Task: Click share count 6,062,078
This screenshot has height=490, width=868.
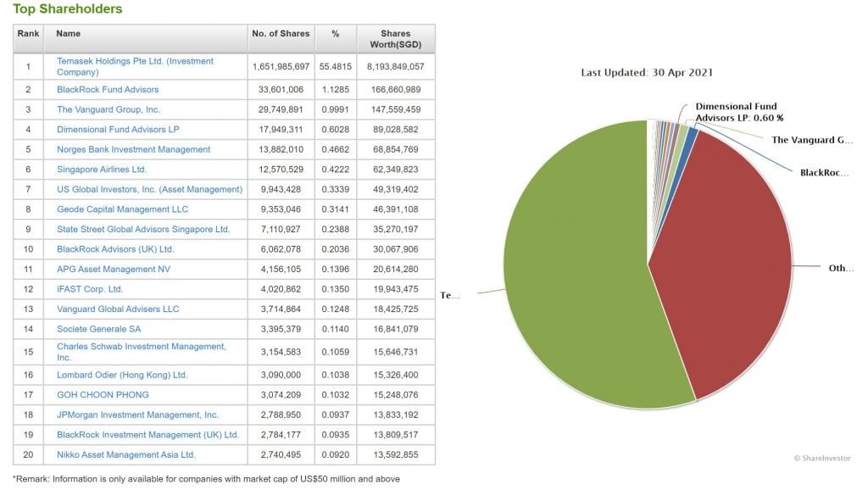Action: click(281, 249)
